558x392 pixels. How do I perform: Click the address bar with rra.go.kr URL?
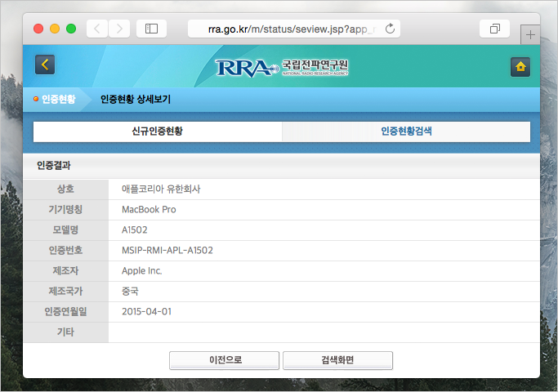[x=294, y=29]
